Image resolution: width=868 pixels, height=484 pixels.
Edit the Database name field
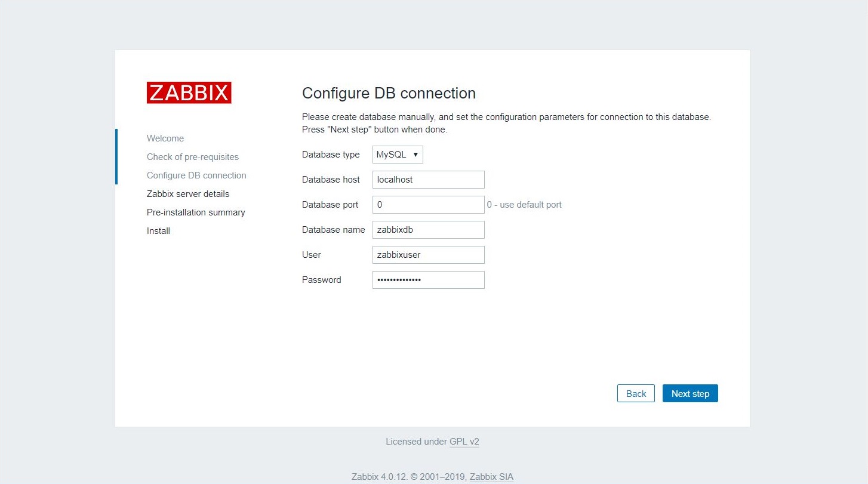[428, 230]
